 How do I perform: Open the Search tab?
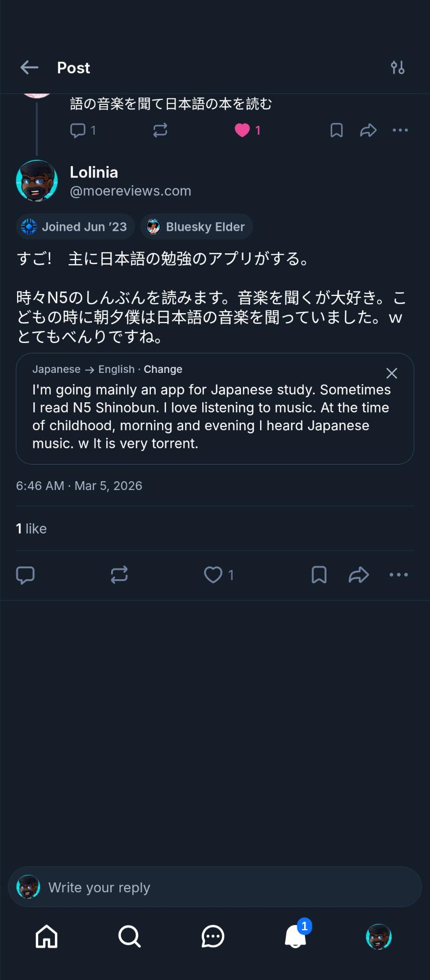[x=130, y=936]
